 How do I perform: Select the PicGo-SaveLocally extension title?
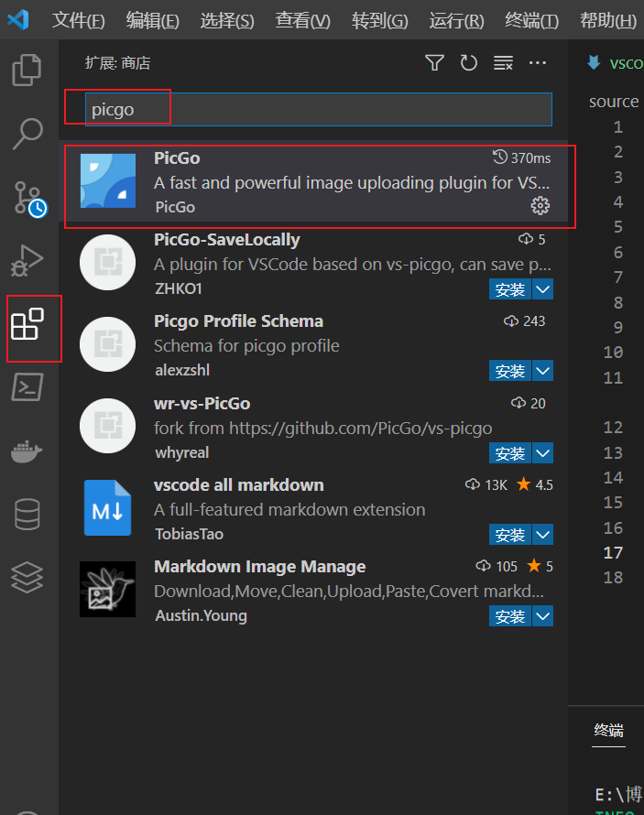pos(226,240)
